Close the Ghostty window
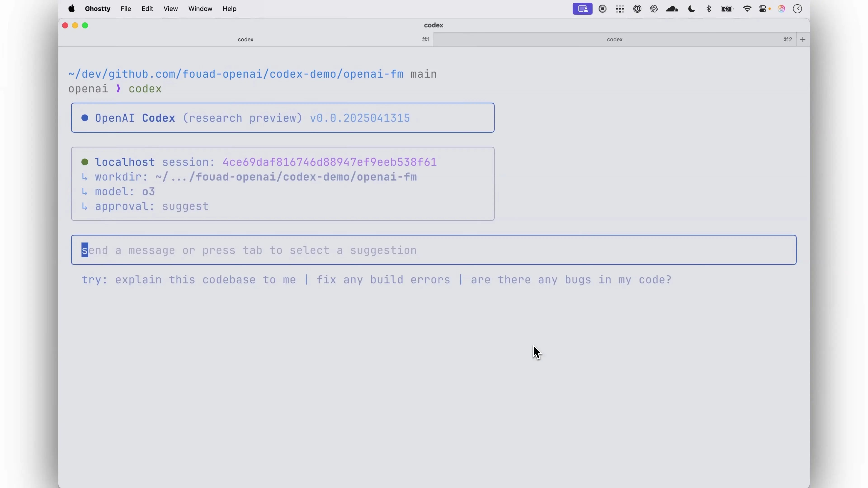This screenshot has width=868, height=488. point(65,25)
